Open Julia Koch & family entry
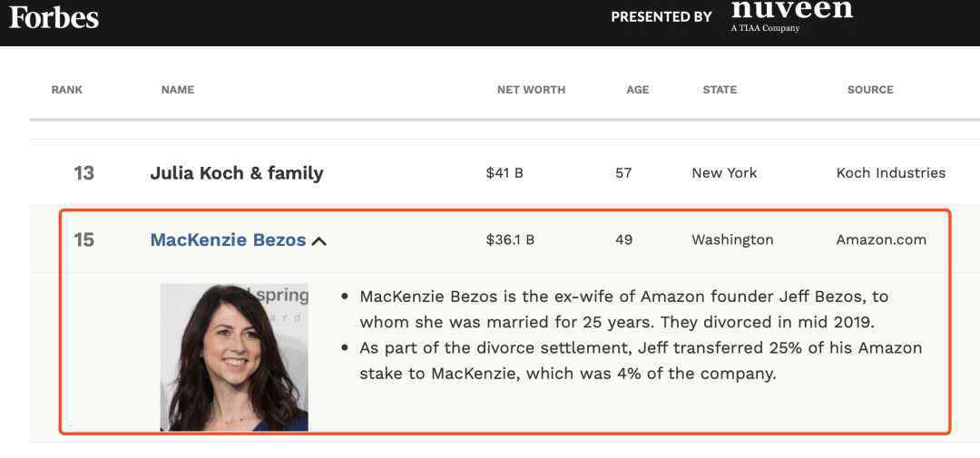Viewport: 980px width, 458px height. (x=237, y=173)
